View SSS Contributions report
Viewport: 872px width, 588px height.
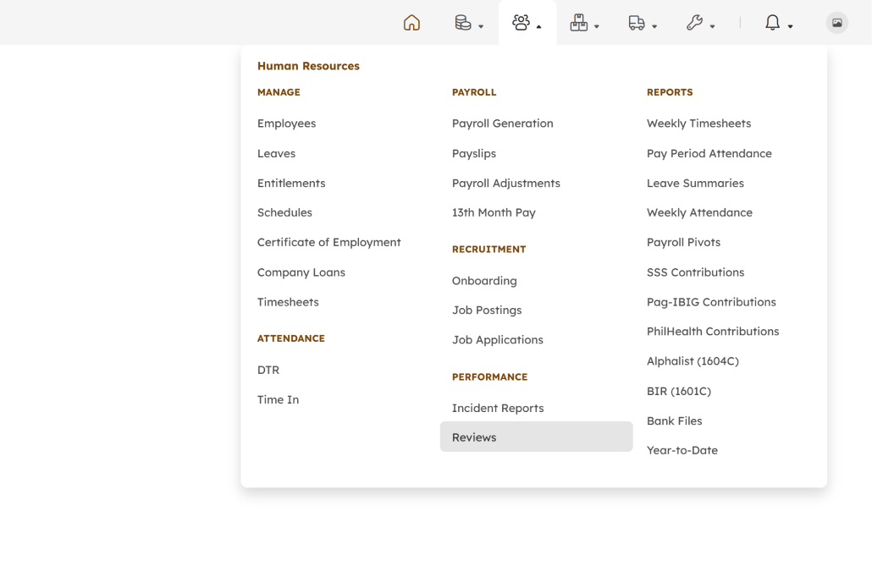point(695,272)
